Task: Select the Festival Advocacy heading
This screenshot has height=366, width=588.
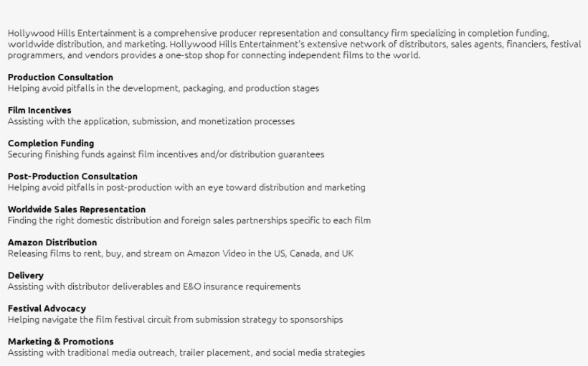Action: coord(47,309)
